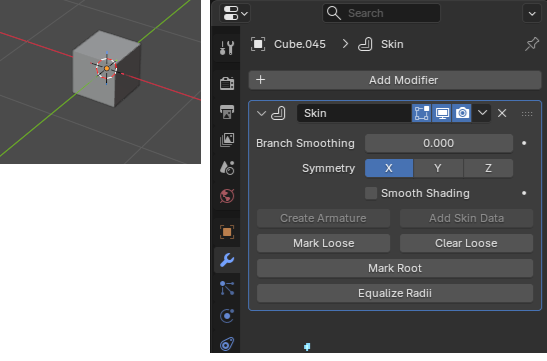Open the Physics properties tab
Image resolution: width=547 pixels, height=361 pixels.
point(227,316)
